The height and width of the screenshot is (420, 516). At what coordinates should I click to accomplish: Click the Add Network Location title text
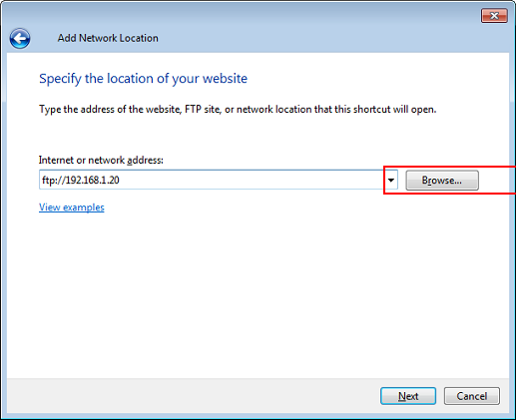108,38
